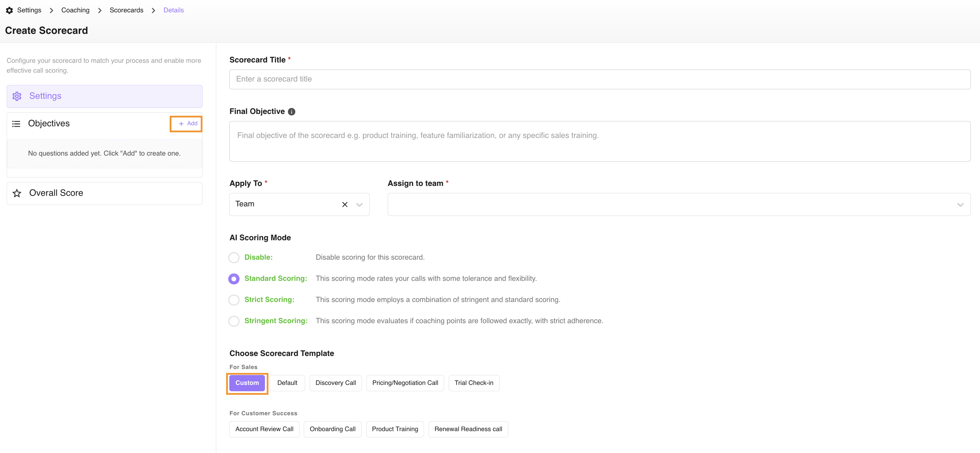Click the plus Add objectives button
980x453 pixels.
188,123
